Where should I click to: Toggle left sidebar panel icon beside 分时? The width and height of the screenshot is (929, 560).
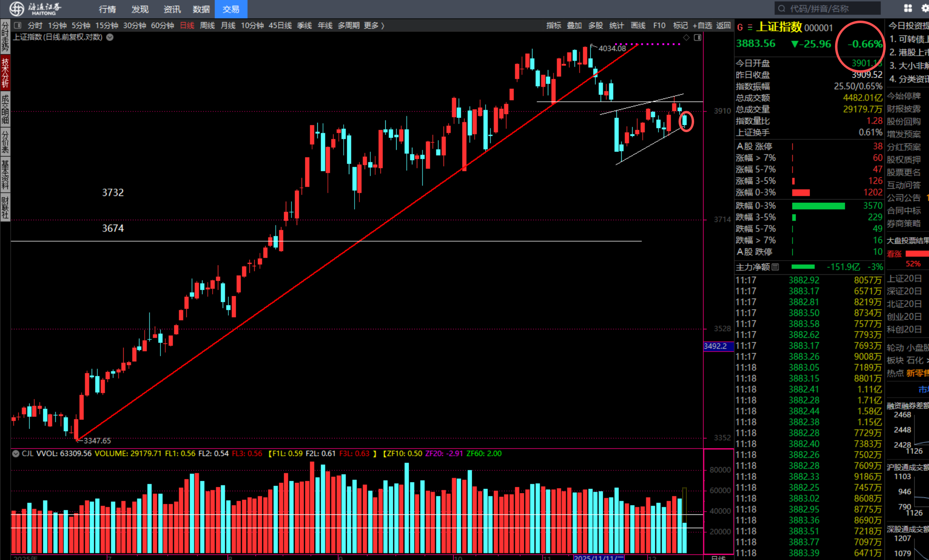coord(18,25)
